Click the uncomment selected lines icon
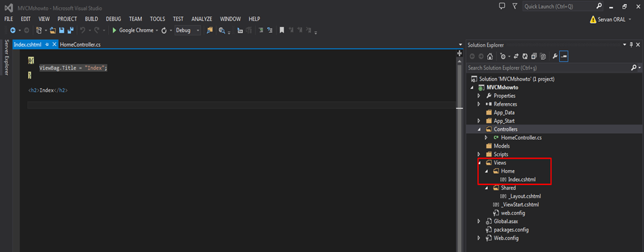The width and height of the screenshot is (644, 252). point(270,30)
